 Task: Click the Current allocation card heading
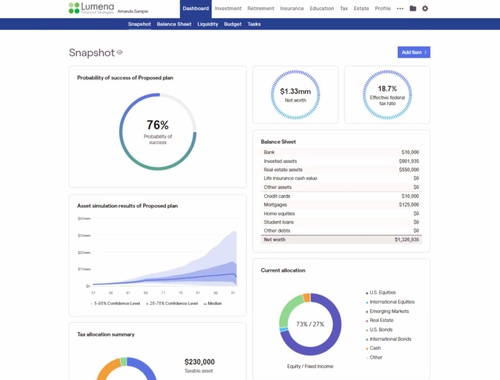(283, 270)
